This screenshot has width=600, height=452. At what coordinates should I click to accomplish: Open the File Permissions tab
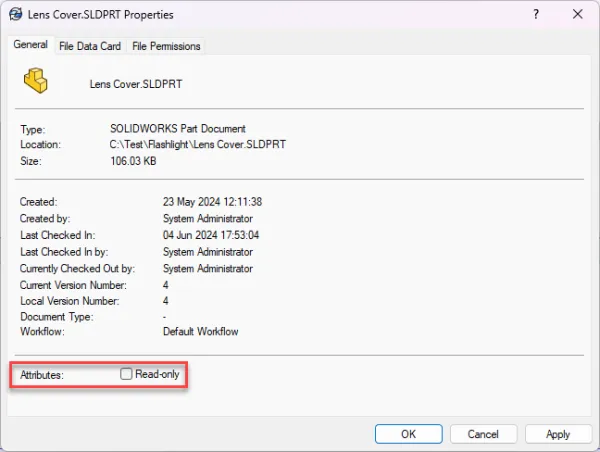click(x=166, y=46)
